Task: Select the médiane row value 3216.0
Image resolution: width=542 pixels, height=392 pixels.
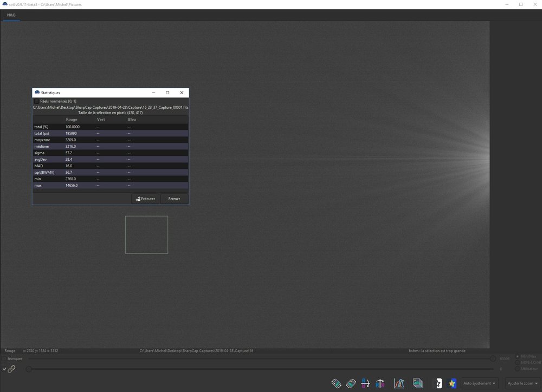Action: (70, 146)
